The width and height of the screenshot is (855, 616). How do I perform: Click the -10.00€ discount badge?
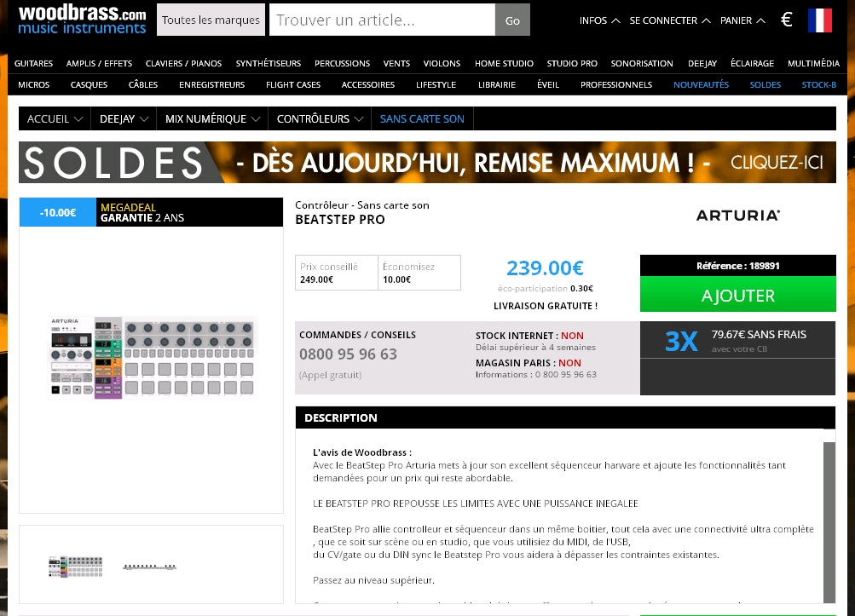click(x=58, y=213)
